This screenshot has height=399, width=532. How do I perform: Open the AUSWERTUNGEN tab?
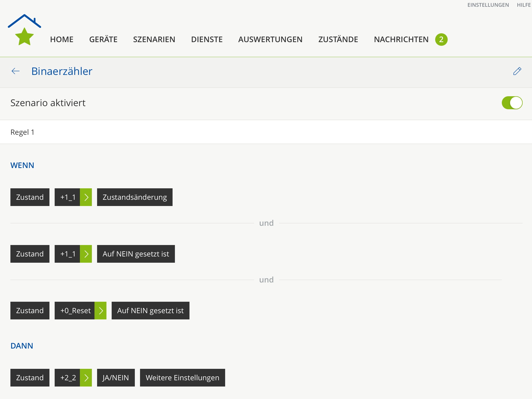tap(270, 40)
